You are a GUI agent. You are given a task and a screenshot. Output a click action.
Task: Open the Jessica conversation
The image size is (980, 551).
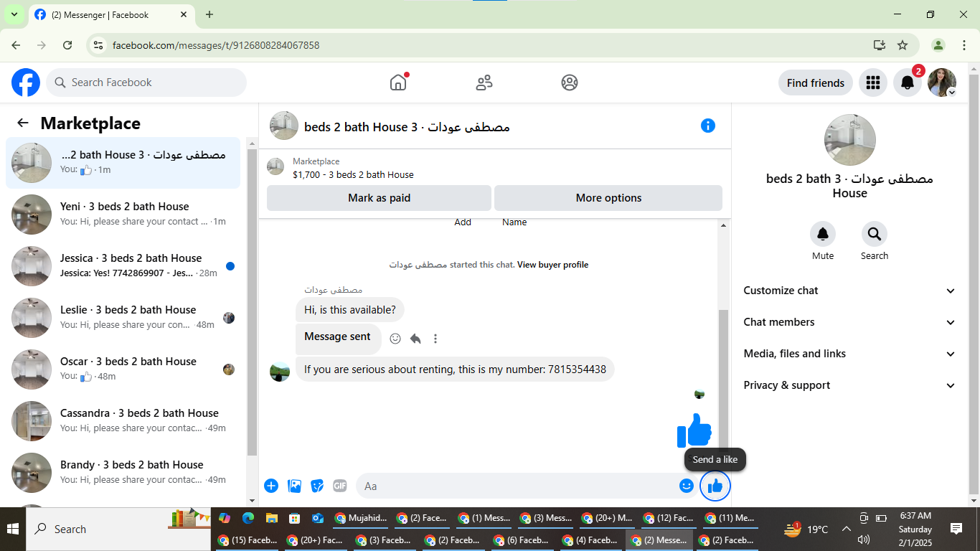click(x=123, y=265)
